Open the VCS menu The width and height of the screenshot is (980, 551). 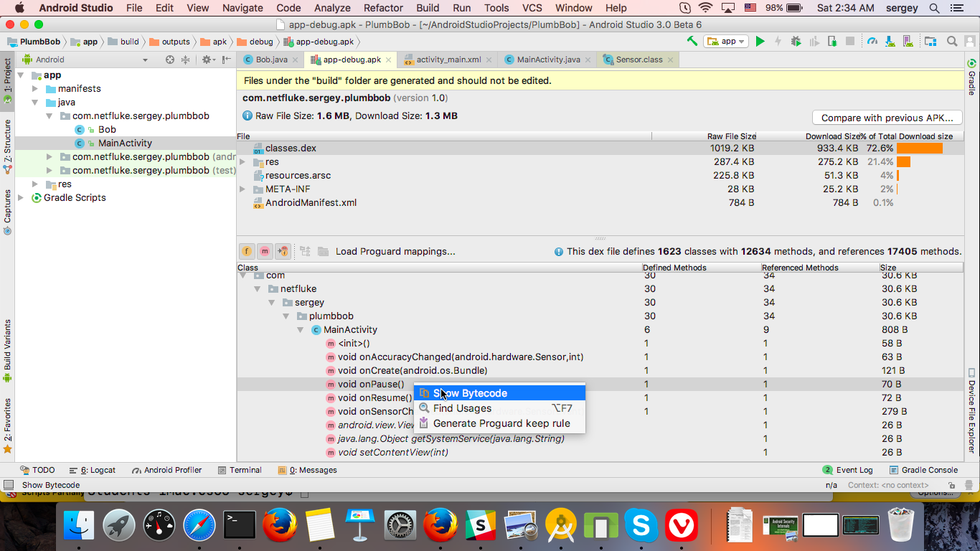pyautogui.click(x=532, y=8)
